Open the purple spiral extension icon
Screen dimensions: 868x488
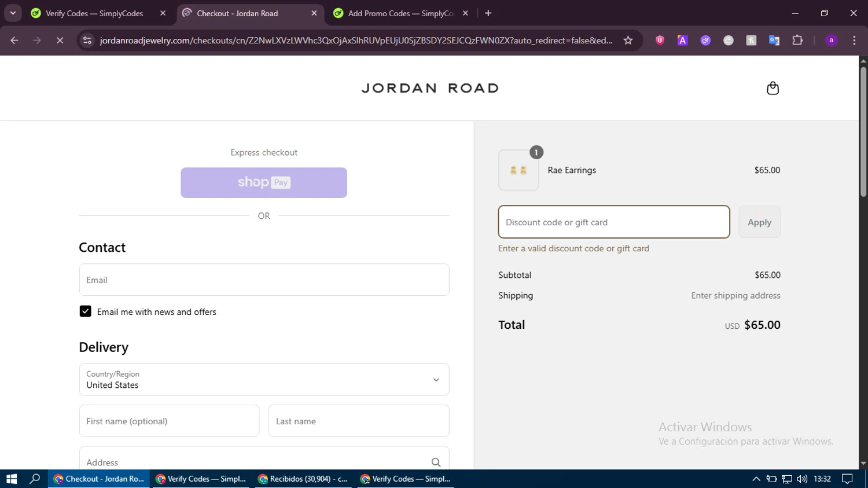pyautogui.click(x=705, y=41)
